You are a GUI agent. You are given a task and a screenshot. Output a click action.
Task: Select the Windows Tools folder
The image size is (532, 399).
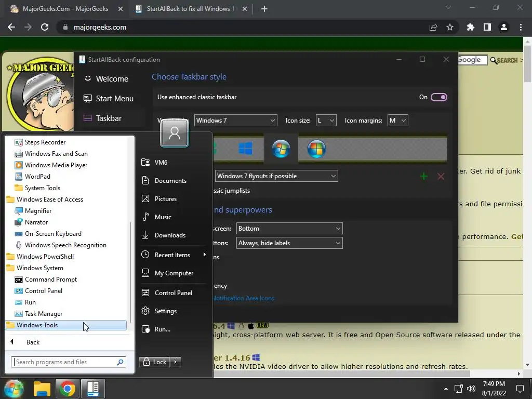[66, 325]
